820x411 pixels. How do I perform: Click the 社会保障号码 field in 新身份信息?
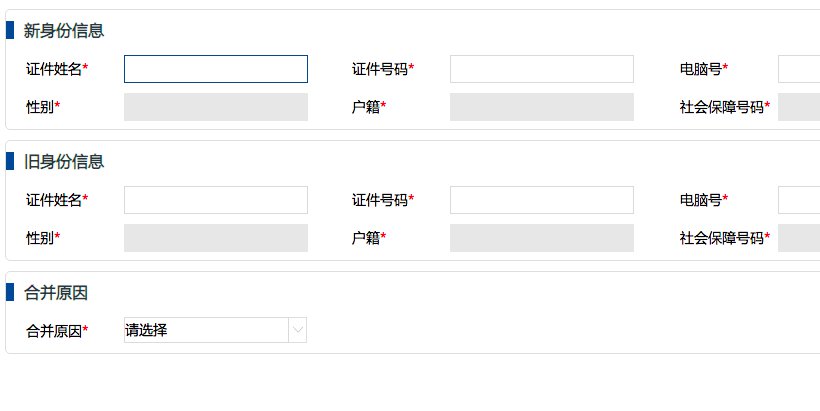[x=799, y=107]
